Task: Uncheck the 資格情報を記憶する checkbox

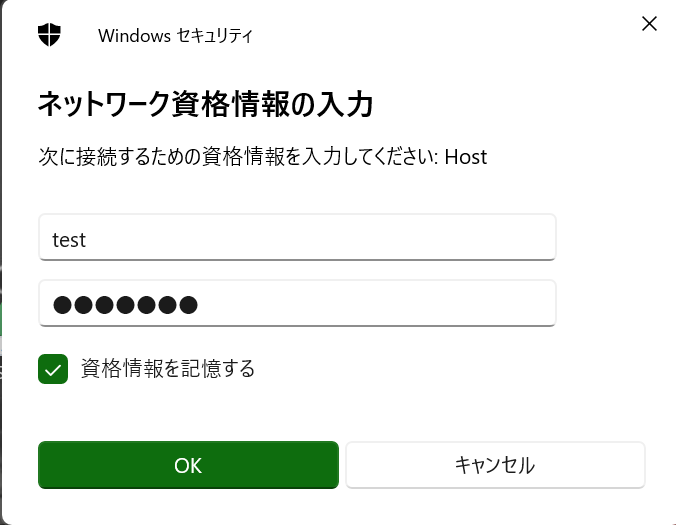Action: coord(53,369)
